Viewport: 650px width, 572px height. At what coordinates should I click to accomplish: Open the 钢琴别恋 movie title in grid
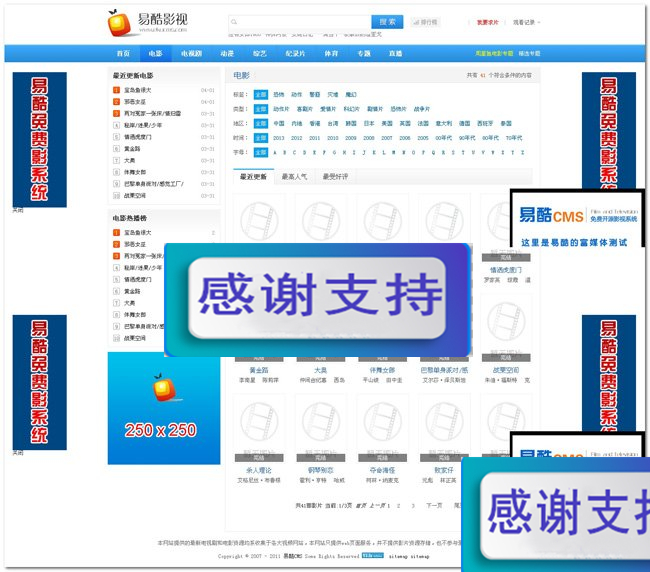tap(320, 470)
